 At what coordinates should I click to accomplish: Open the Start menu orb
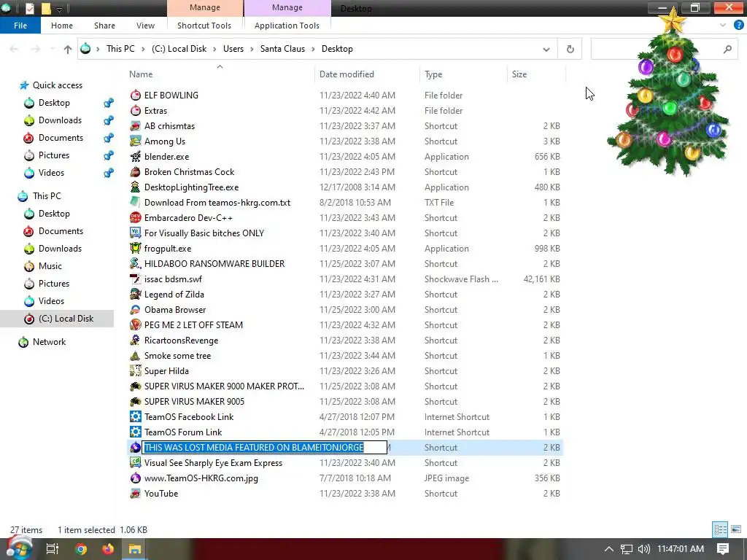point(18,548)
